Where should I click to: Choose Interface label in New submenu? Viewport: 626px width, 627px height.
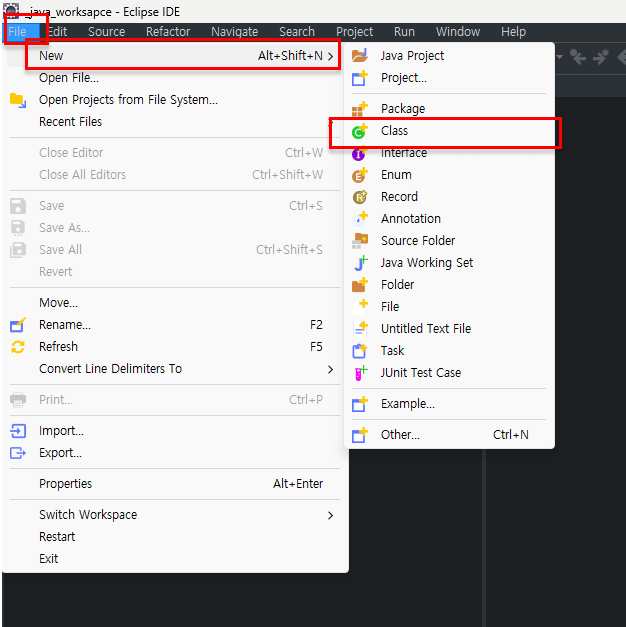tap(404, 153)
